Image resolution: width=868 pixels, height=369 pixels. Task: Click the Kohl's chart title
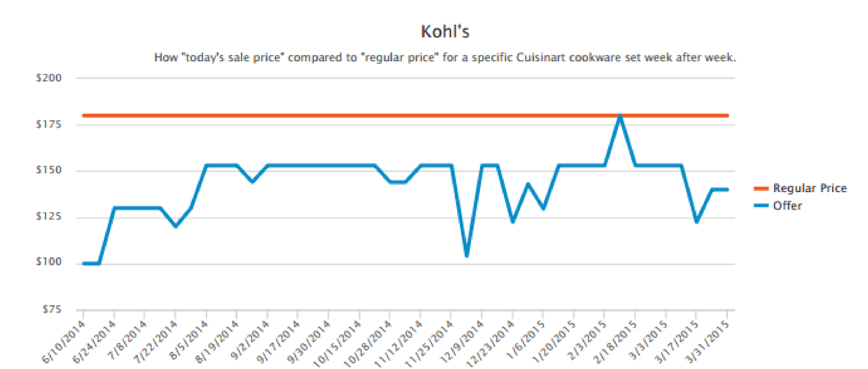pyautogui.click(x=445, y=31)
